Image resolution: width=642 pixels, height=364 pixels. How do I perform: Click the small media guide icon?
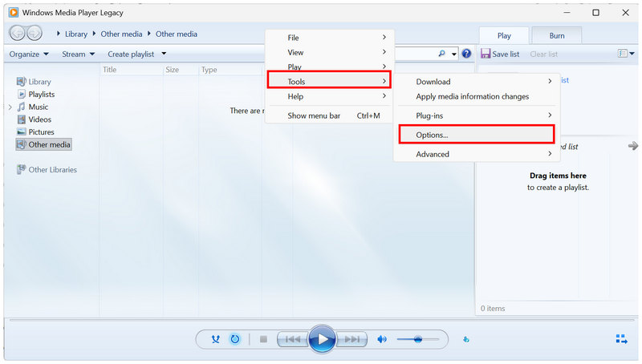pos(466,339)
